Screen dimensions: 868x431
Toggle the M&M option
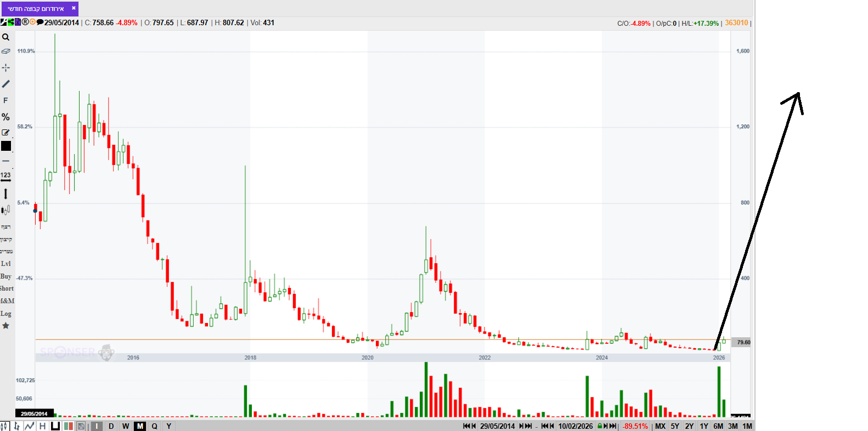point(7,301)
